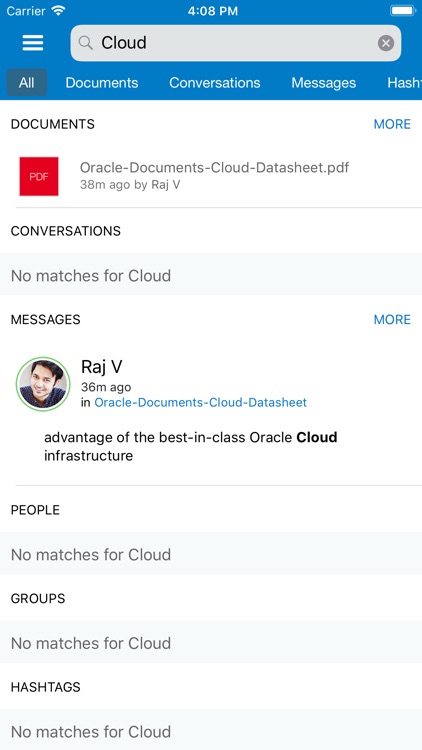
Task: Open the hamburger navigation menu
Action: pos(33,43)
